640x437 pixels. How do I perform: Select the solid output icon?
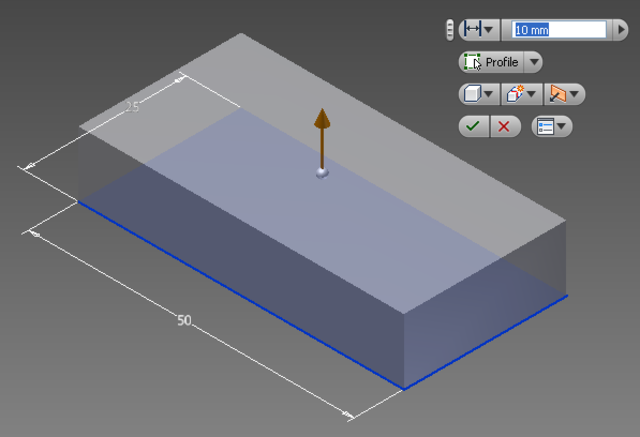pos(472,94)
